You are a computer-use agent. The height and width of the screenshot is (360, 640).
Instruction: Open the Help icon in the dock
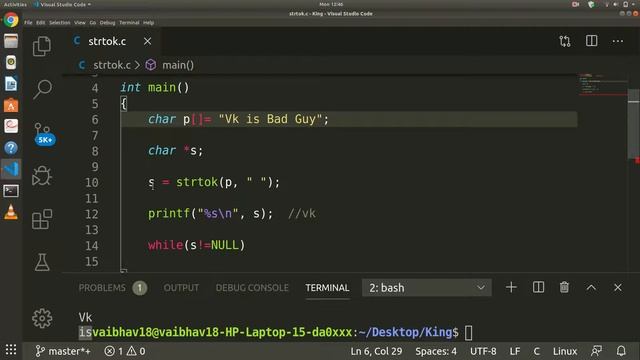[x=11, y=148]
